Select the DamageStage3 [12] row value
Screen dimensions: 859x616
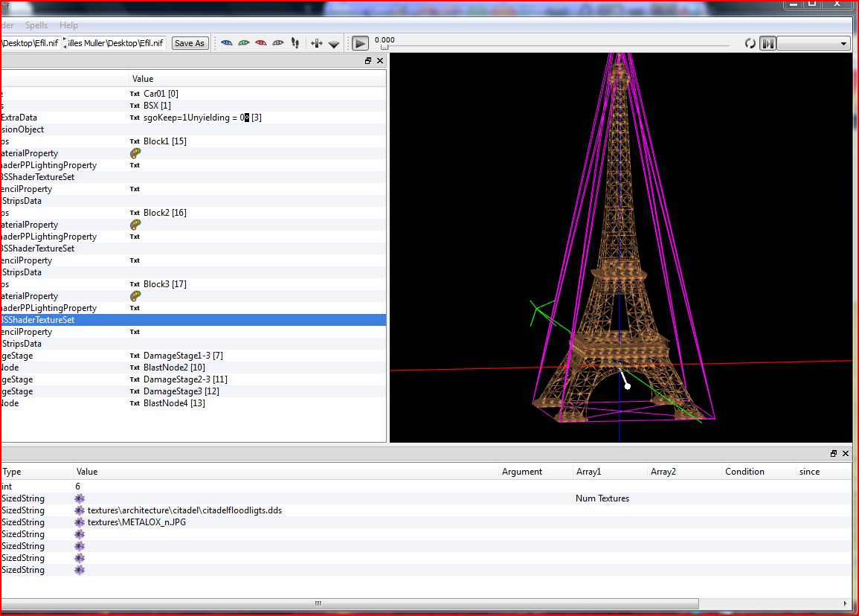point(181,391)
